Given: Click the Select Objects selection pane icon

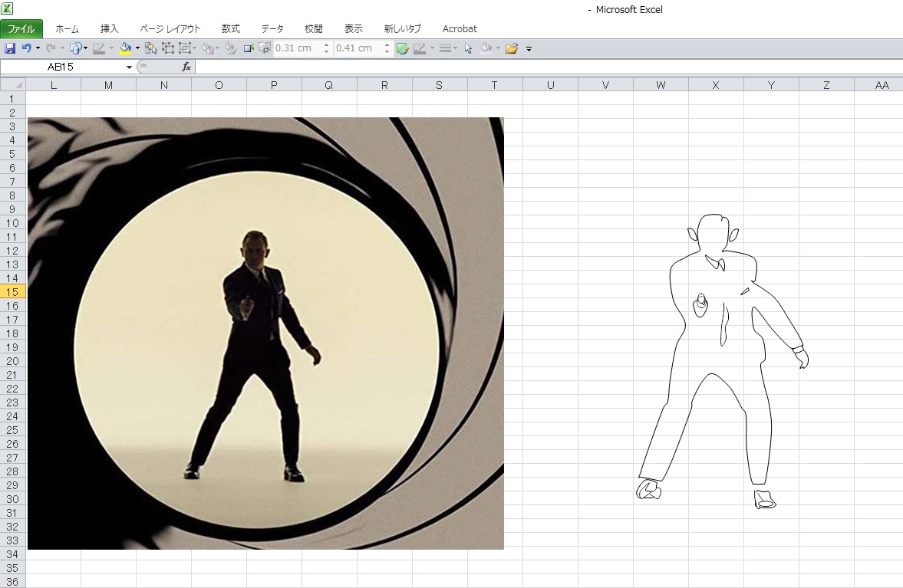Looking at the screenshot, I should click(151, 48).
